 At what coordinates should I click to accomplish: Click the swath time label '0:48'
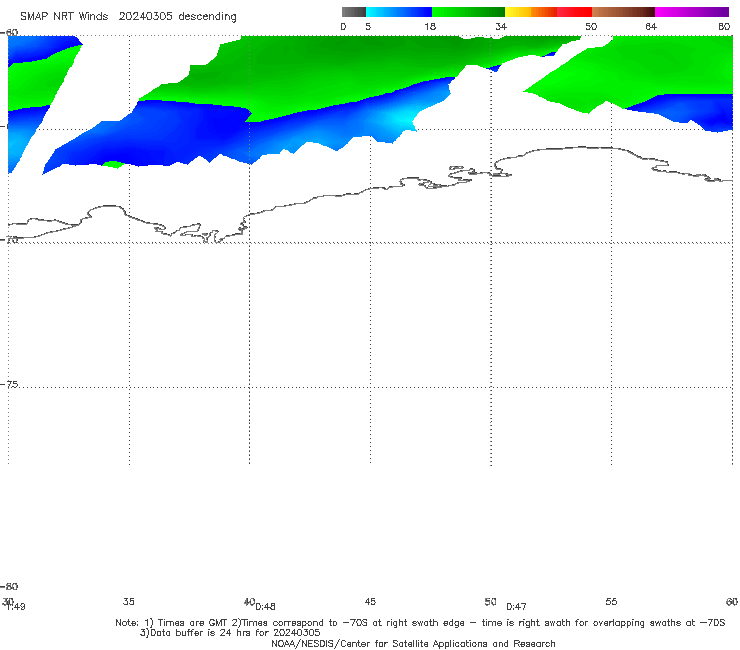(265, 607)
